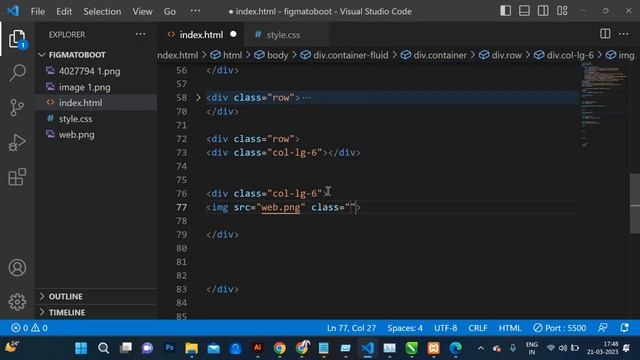This screenshot has height=360, width=640.
Task: Switch to the index.html editor tab
Action: [201, 35]
